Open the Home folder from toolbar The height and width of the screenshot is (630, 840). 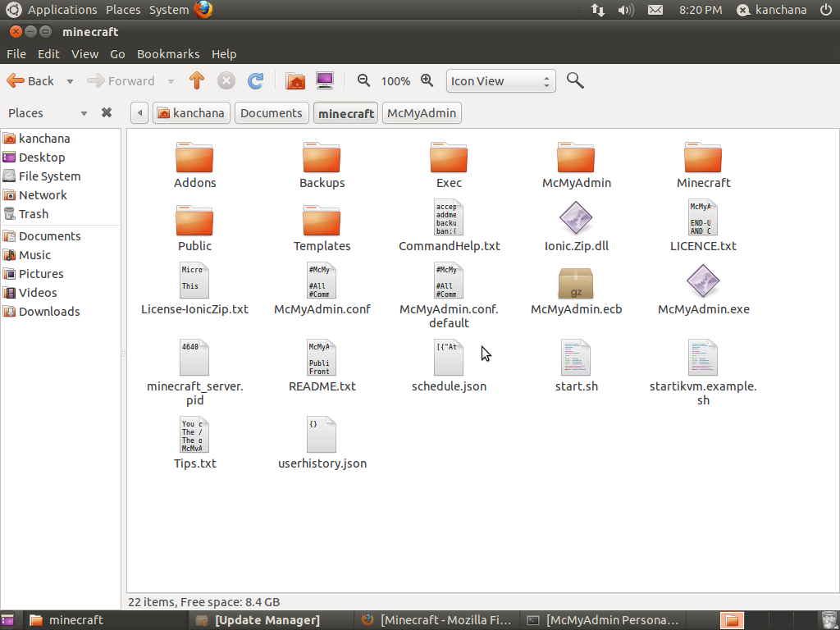pyautogui.click(x=295, y=81)
